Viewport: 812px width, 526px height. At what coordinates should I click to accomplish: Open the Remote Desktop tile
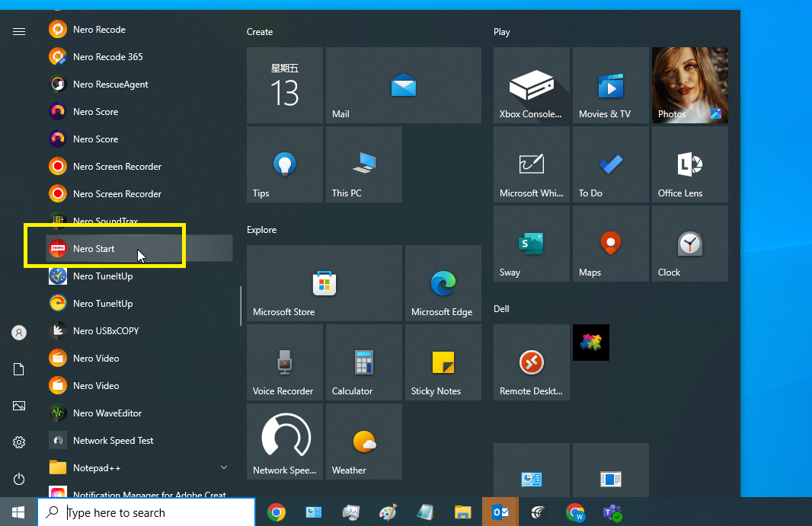pyautogui.click(x=532, y=362)
